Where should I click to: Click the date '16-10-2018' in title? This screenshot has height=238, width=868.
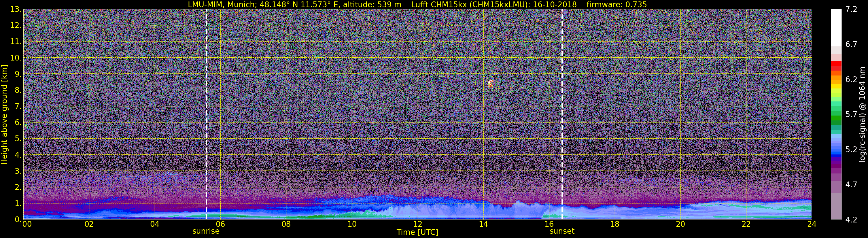(x=555, y=5)
